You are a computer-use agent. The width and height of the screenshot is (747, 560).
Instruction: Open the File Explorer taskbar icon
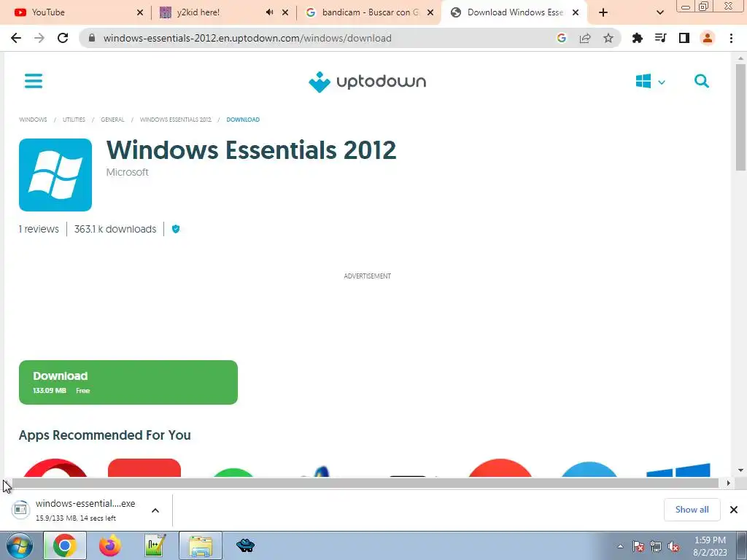(x=201, y=545)
